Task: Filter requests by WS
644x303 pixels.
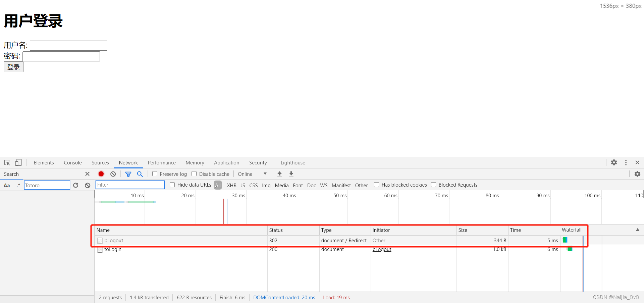Action: coord(324,185)
